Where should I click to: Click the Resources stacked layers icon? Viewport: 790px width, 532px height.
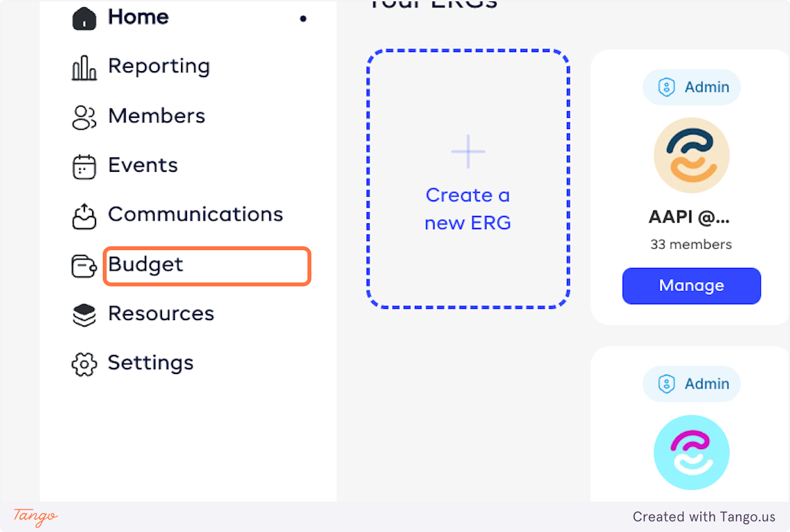(x=84, y=315)
